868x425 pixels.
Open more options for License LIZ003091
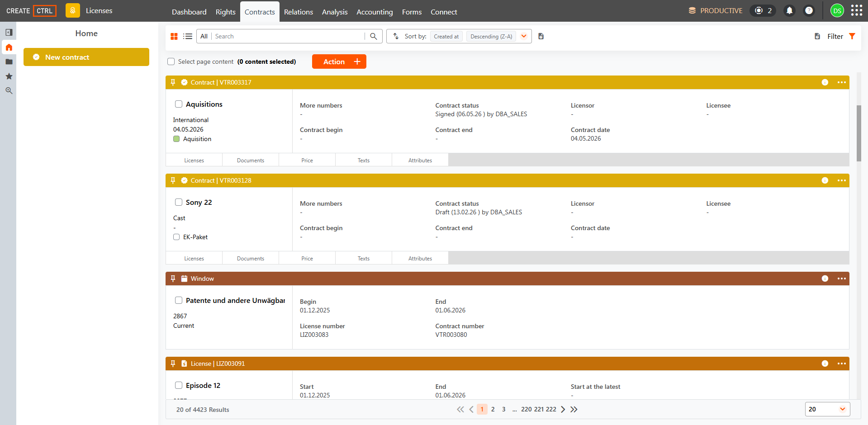[x=842, y=364]
